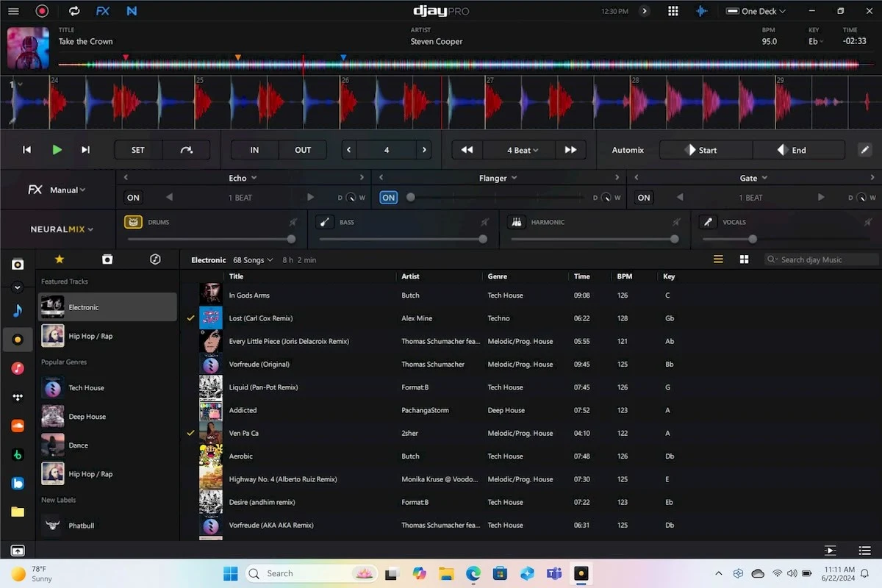The image size is (882, 588).
Task: Click the Vocals stem volume slider
Action: click(787, 239)
